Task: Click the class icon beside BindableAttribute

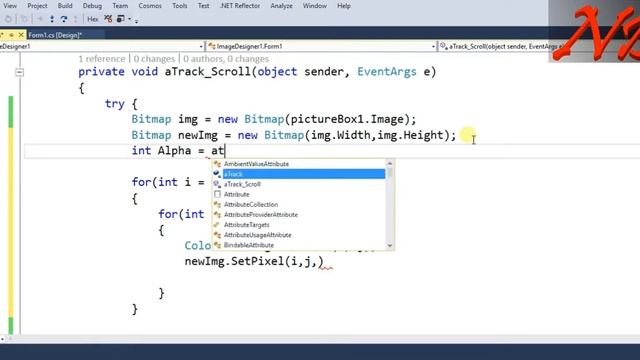Action: pos(217,245)
